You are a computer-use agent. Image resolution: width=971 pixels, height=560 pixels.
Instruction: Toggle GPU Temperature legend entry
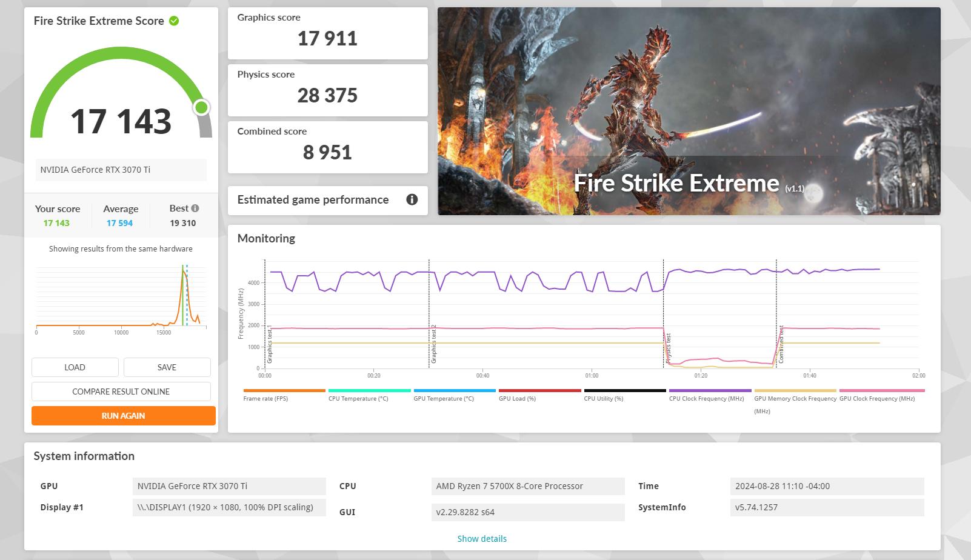click(x=455, y=395)
